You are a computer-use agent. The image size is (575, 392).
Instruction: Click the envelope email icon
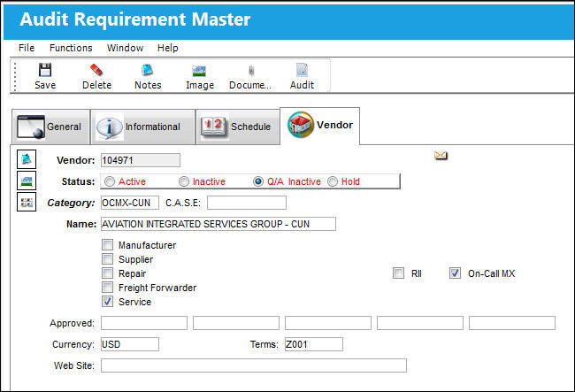[x=441, y=156]
